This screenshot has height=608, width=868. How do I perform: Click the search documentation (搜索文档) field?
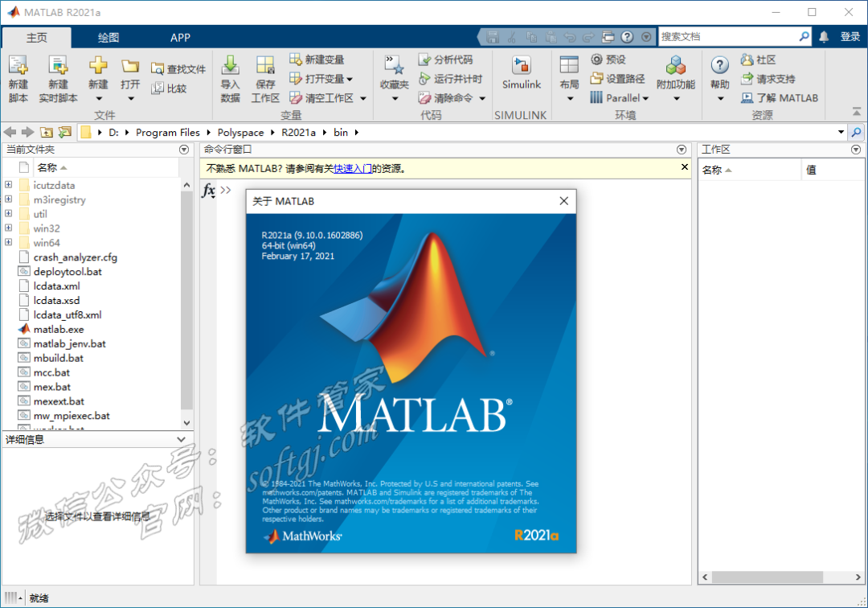coord(728,36)
